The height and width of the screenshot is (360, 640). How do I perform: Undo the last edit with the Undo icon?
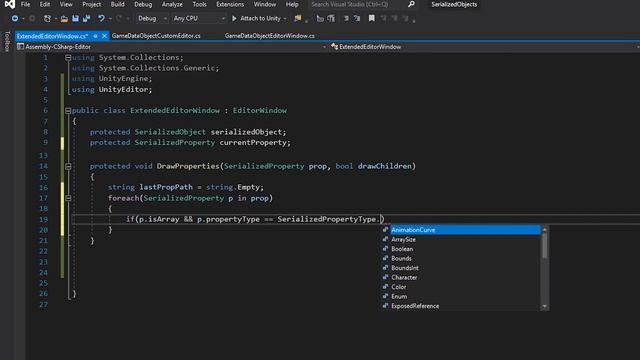[x=101, y=18]
